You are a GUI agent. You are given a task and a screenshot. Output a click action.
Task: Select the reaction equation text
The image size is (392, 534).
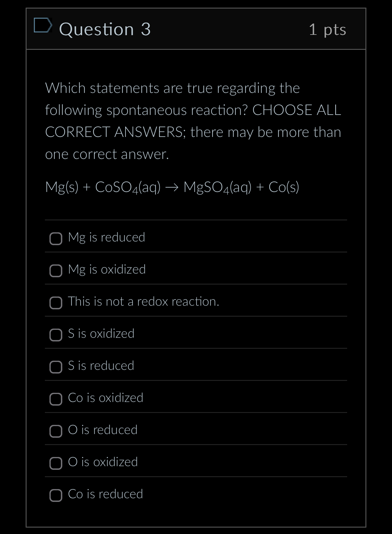[x=172, y=187]
